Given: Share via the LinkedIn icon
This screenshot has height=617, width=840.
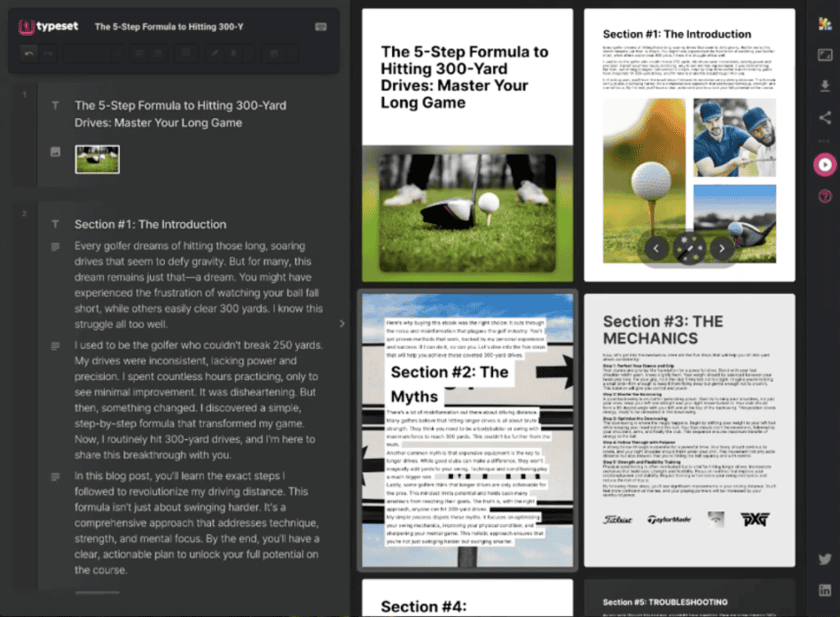Looking at the screenshot, I should [x=824, y=590].
